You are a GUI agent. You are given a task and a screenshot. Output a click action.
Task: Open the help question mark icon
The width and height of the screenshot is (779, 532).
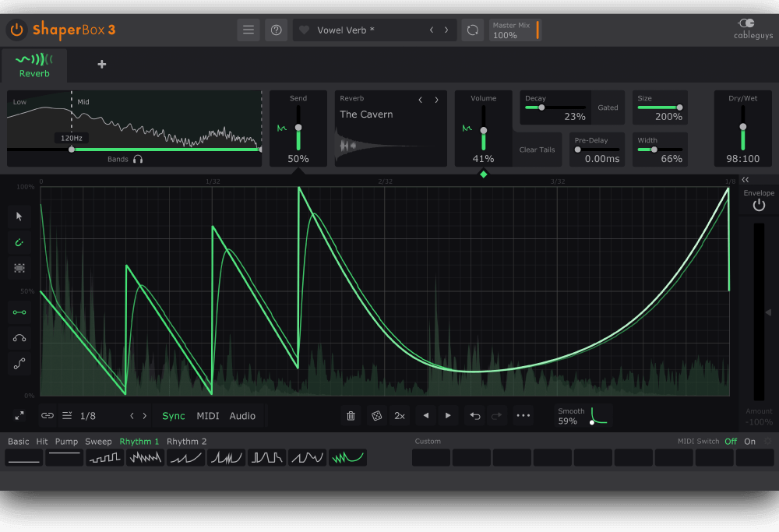tap(277, 30)
